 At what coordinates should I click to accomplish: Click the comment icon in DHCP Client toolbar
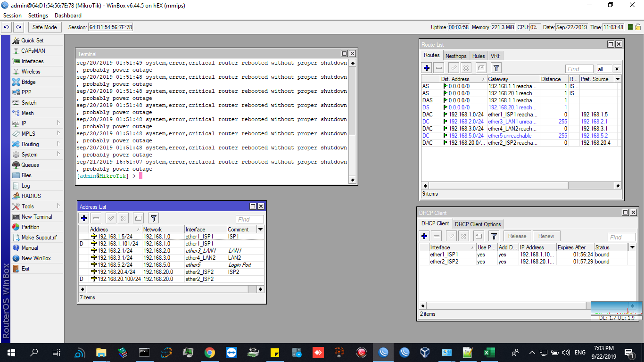[x=479, y=236]
